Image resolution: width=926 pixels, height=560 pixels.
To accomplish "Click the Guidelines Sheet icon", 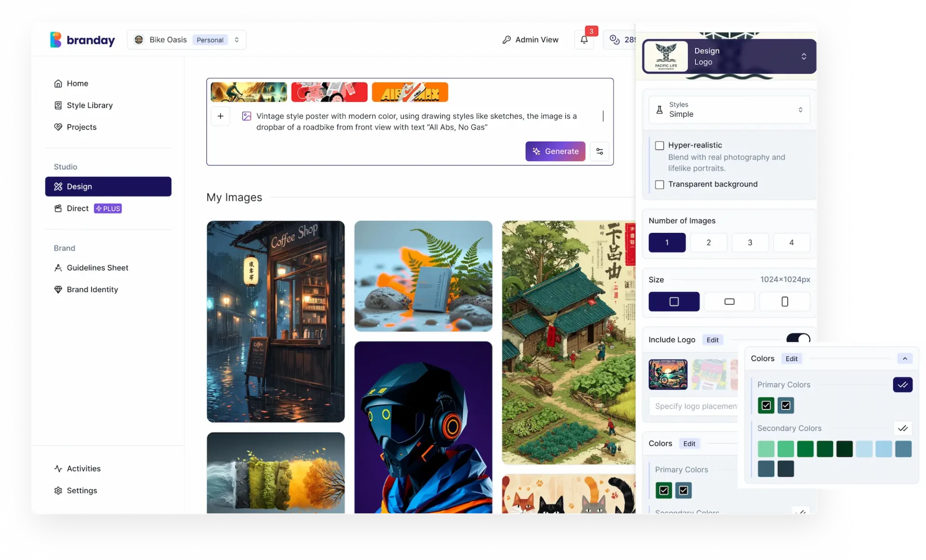I will (x=58, y=267).
